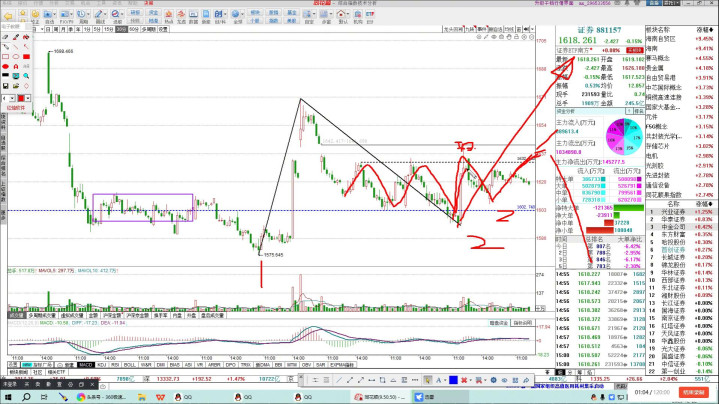This screenshot has height=404, width=719.
Task: Select the TRIX indicator tab
Action: pyautogui.click(x=246, y=365)
